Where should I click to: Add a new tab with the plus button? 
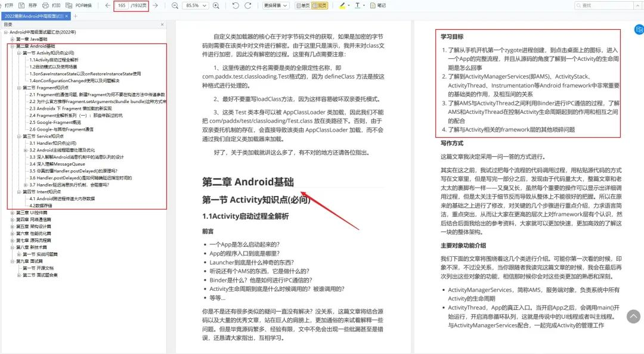tap(75, 16)
